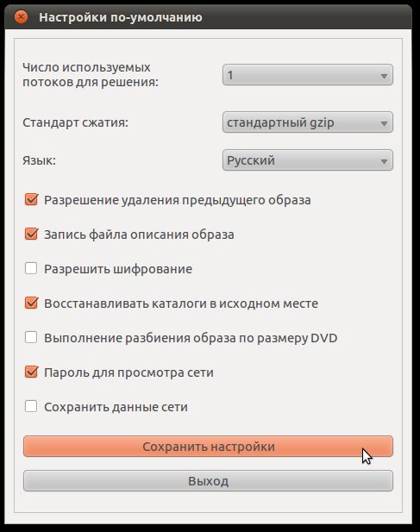Click the arrow on the Язык combo box

pos(384,161)
